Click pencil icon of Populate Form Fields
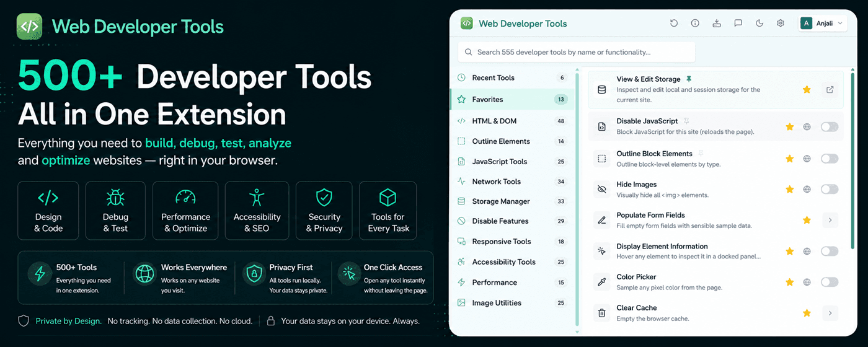 601,220
